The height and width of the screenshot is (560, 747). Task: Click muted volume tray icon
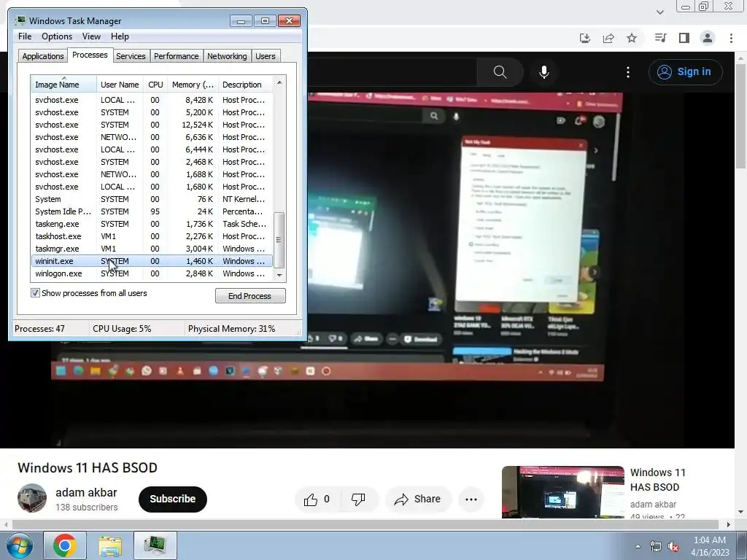point(673,547)
